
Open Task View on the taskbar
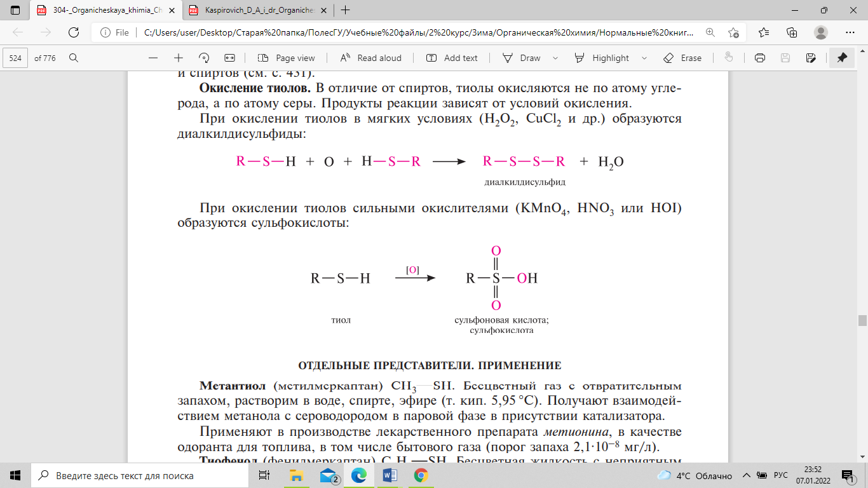pos(266,475)
